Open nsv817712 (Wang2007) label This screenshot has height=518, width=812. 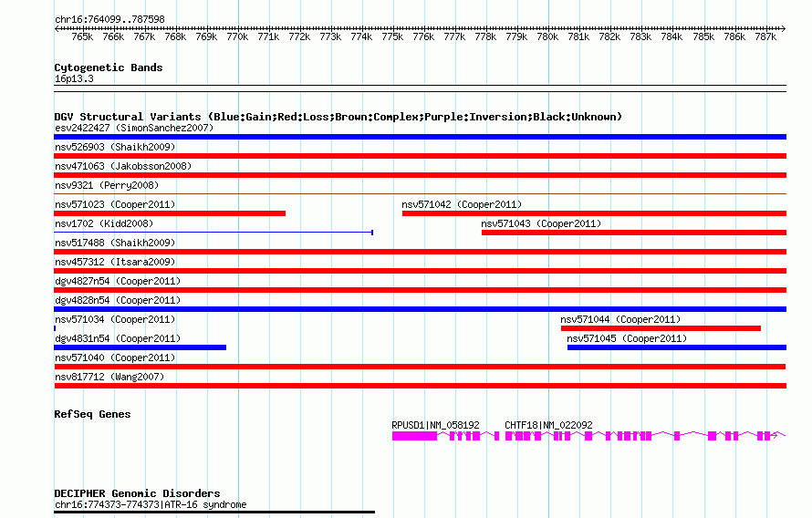click(x=109, y=377)
